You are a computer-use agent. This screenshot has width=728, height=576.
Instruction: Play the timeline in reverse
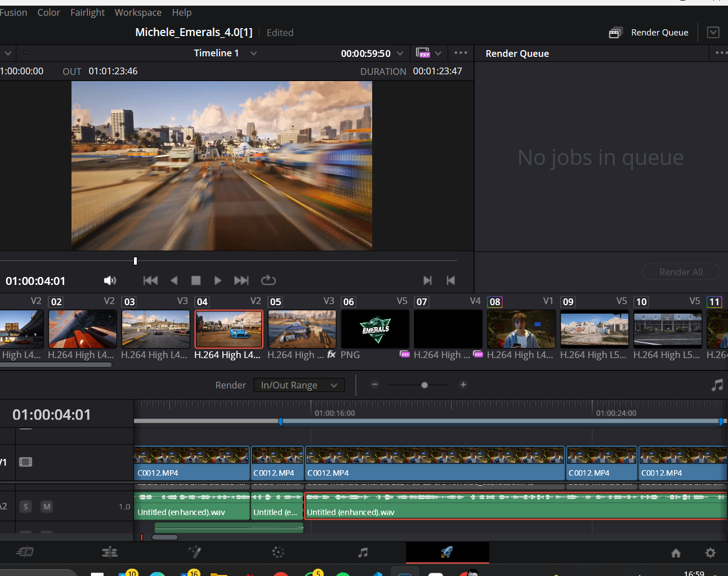pyautogui.click(x=174, y=280)
